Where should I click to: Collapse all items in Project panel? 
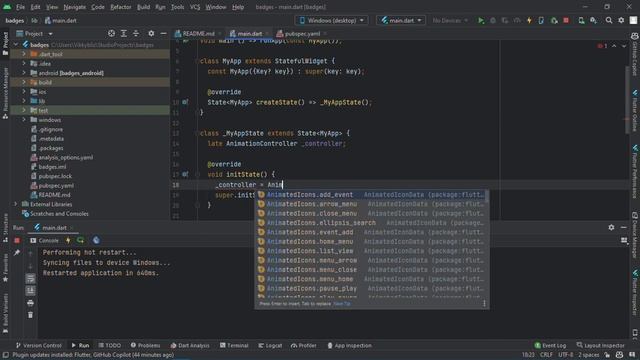[136, 33]
